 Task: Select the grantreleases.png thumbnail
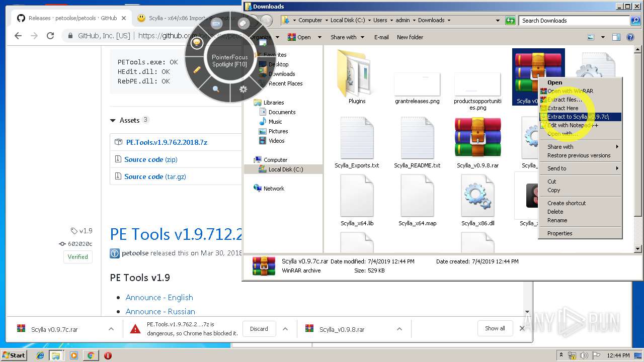[x=417, y=84]
